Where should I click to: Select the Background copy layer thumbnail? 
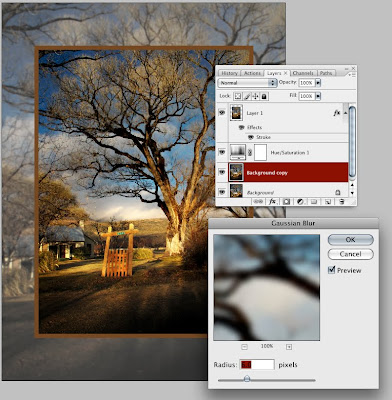[x=236, y=172]
